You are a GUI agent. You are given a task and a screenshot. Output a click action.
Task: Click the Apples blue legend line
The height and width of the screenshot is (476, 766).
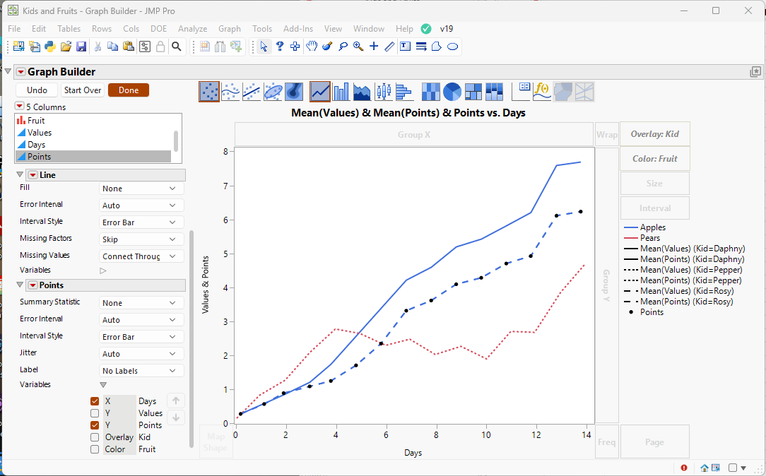click(631, 227)
